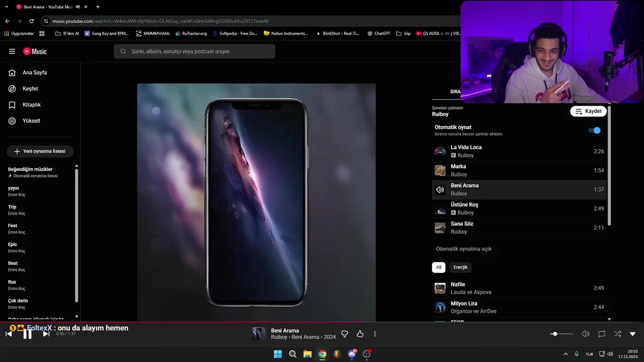644x362 pixels.
Task: Open the hamburger guide menu
Action: pos(12,51)
